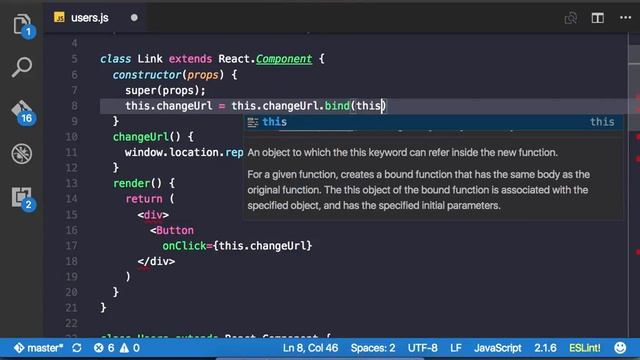Click Ln 8, Col 46 cursor position
The height and width of the screenshot is (360, 640).
[310, 348]
